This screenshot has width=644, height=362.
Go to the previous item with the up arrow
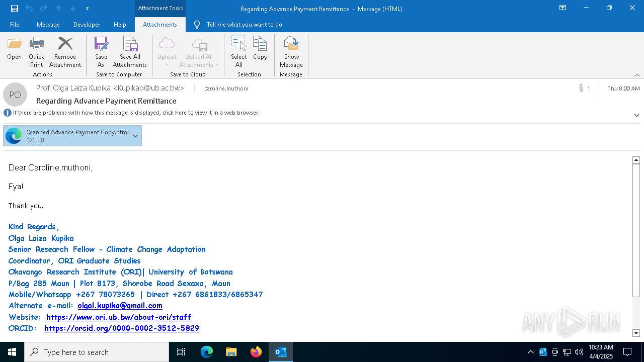[58, 9]
